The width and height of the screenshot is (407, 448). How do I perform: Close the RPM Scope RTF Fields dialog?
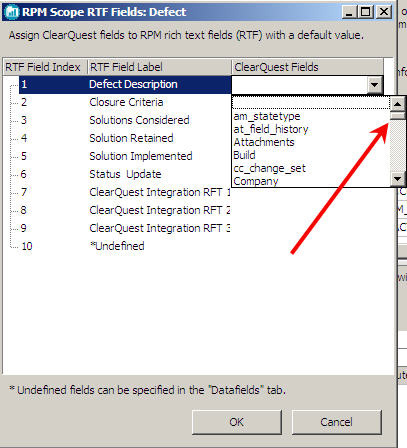pyautogui.click(x=384, y=12)
